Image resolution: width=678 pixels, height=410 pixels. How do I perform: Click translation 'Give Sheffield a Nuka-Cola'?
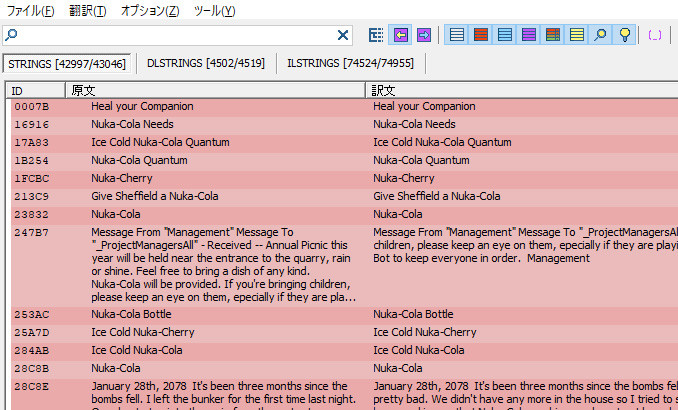[437, 196]
